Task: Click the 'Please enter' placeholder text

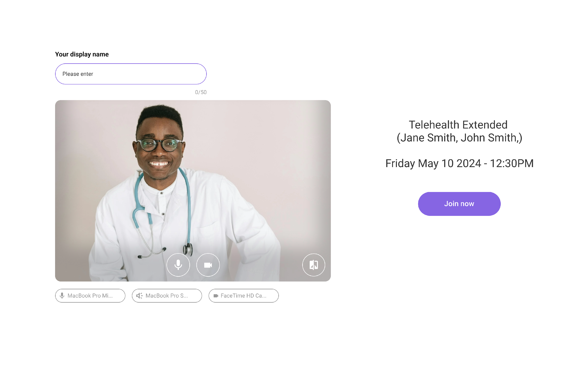Action: point(78,74)
